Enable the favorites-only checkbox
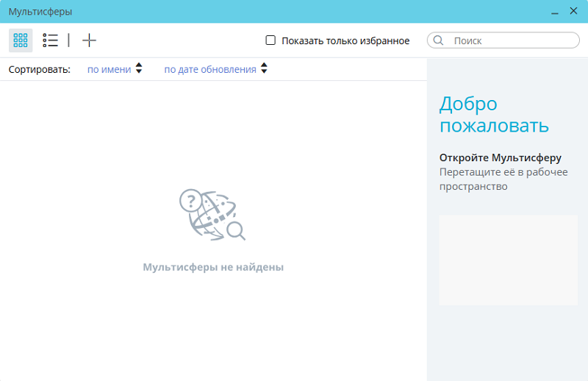This screenshot has height=381, width=588. (270, 40)
